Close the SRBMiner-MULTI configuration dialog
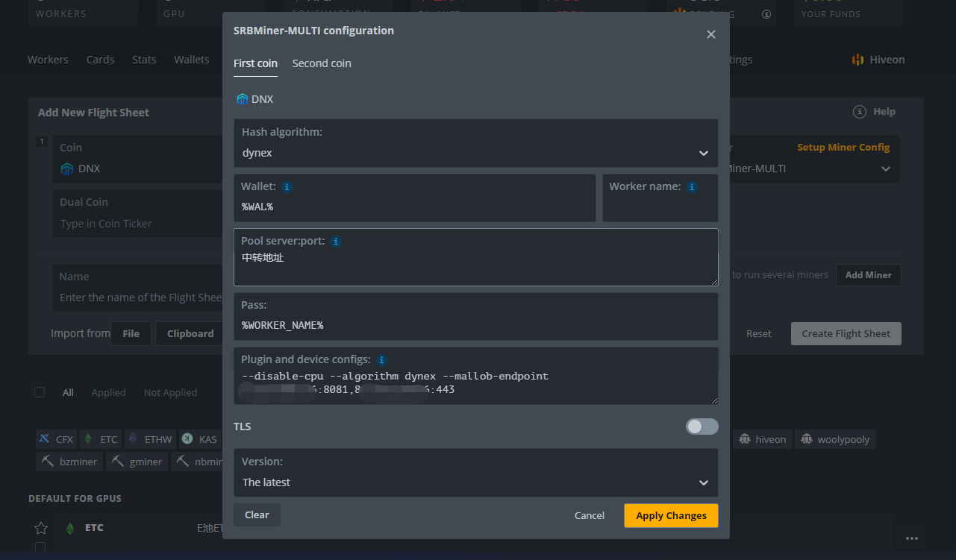The height and width of the screenshot is (560, 956). (x=710, y=34)
